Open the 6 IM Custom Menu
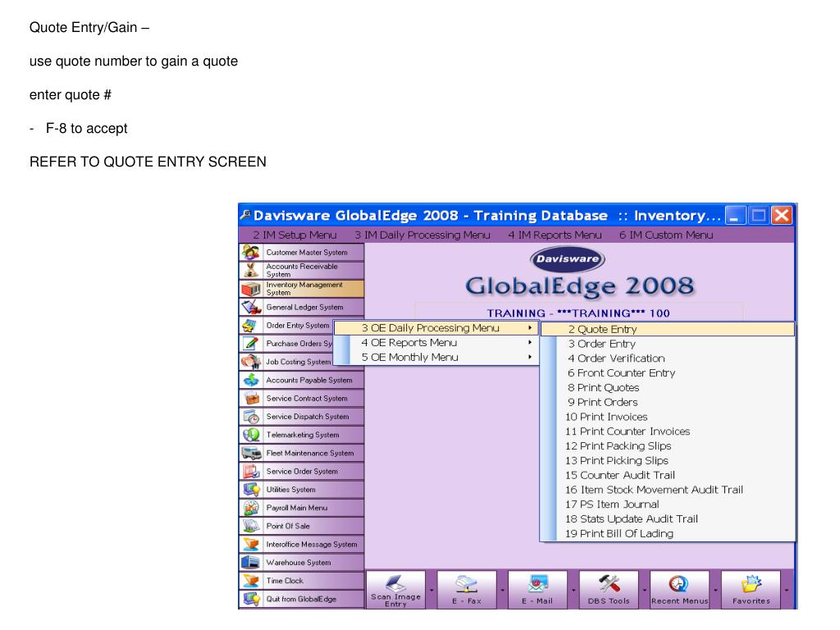The height and width of the screenshot is (630, 840). tap(666, 235)
